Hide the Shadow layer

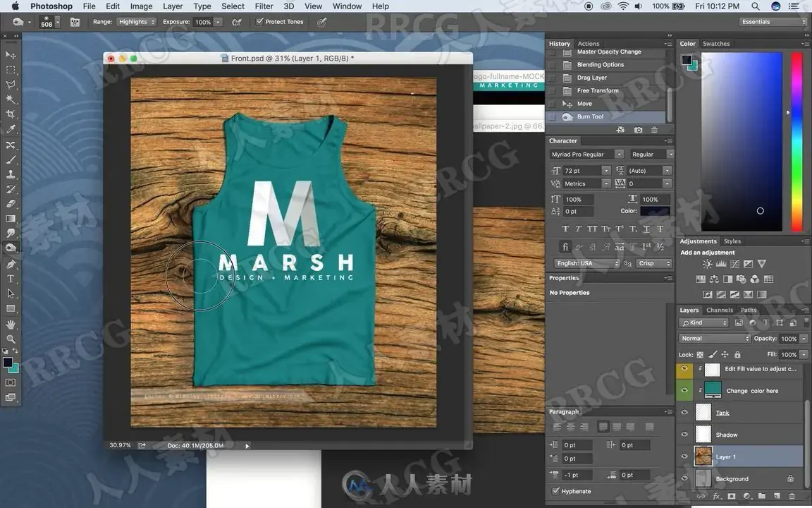pos(684,435)
